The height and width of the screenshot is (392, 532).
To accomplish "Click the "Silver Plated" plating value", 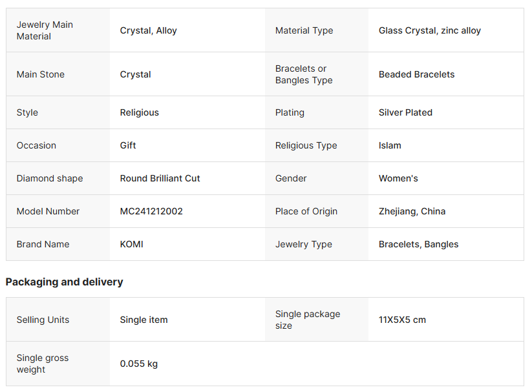I will point(405,112).
